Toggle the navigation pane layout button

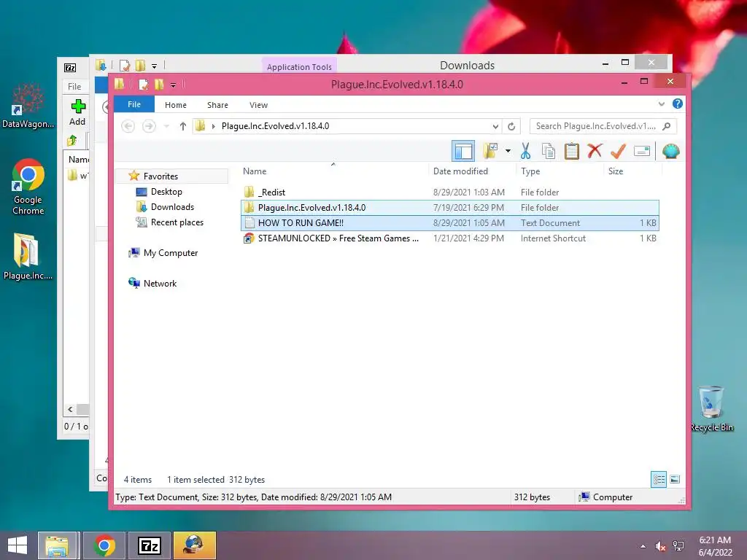click(x=463, y=152)
